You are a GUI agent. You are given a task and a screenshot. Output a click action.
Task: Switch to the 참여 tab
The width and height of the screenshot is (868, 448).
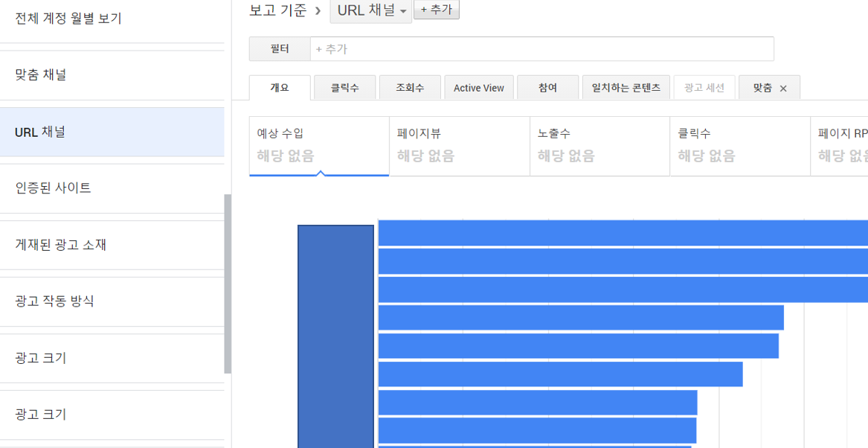547,88
